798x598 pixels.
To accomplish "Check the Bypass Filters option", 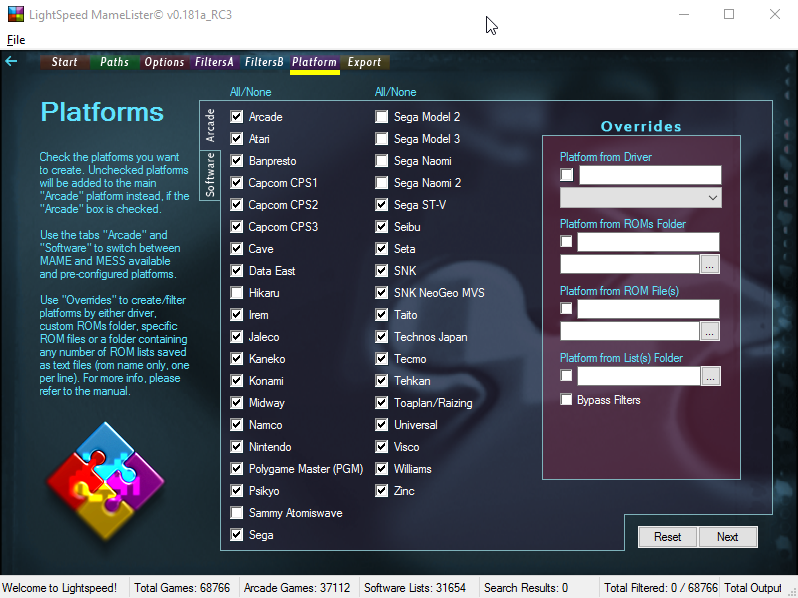I will tap(566, 400).
